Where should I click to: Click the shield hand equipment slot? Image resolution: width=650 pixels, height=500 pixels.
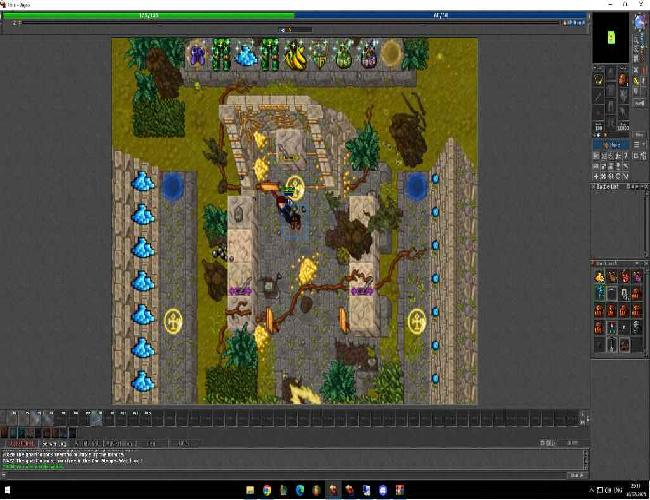(623, 96)
